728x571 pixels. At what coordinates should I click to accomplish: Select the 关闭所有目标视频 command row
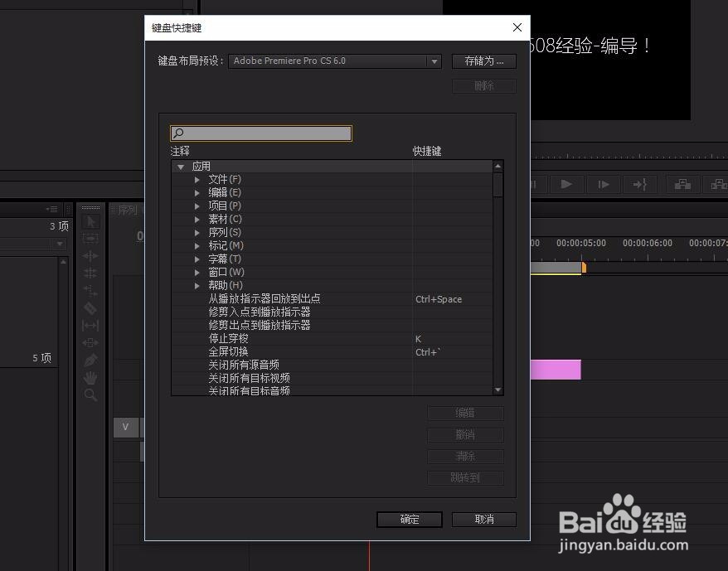(332, 379)
